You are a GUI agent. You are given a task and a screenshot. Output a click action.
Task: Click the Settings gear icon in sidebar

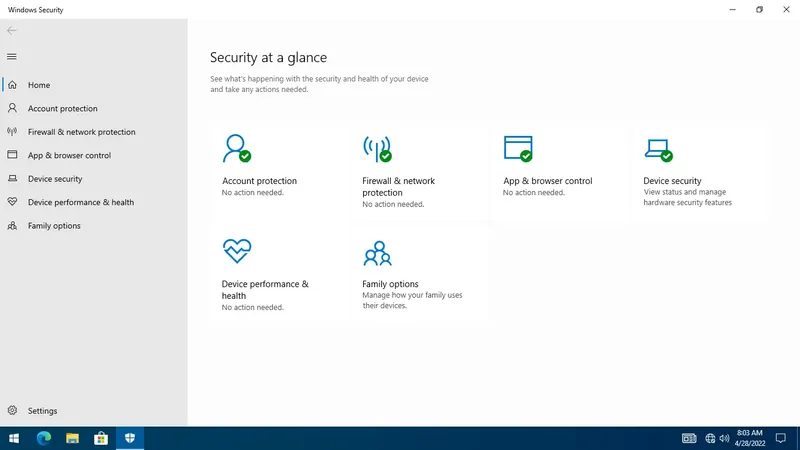pyautogui.click(x=12, y=410)
